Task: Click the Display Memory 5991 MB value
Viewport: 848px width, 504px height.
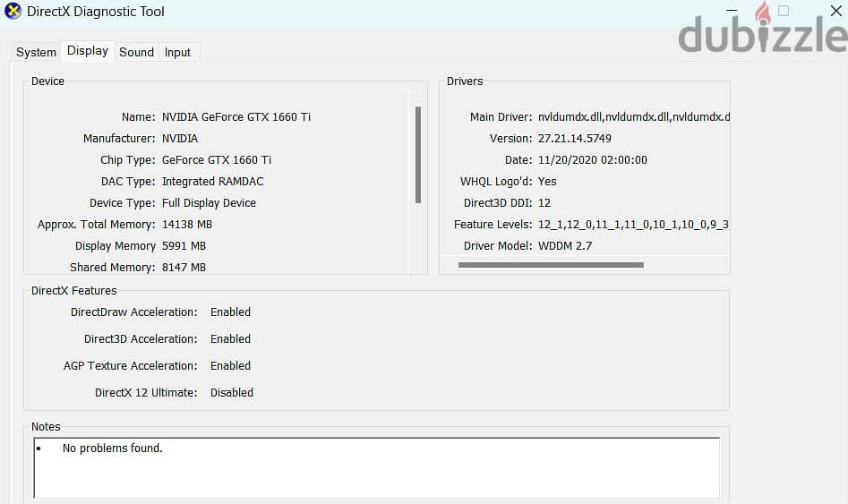Action: click(184, 246)
